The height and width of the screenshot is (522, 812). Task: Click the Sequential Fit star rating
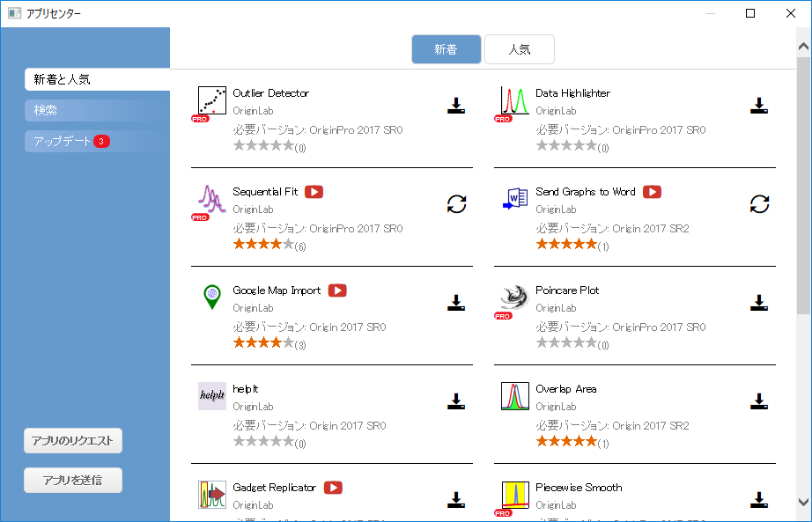coord(263,244)
